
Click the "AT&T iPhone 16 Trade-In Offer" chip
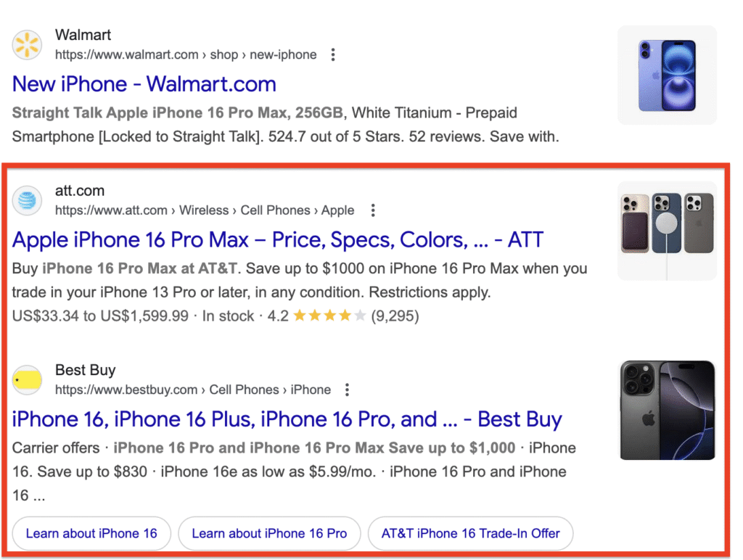tap(470, 533)
